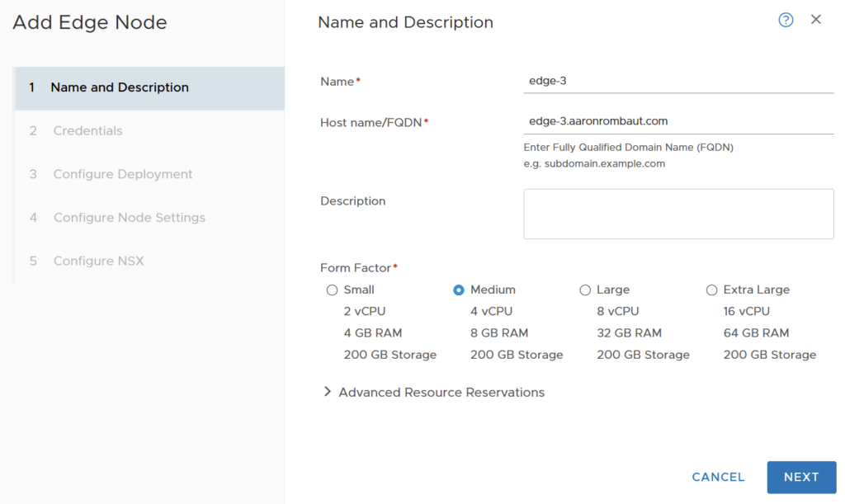Close the Add Edge Node dialog
Screen dimensions: 845x504
[x=816, y=20]
